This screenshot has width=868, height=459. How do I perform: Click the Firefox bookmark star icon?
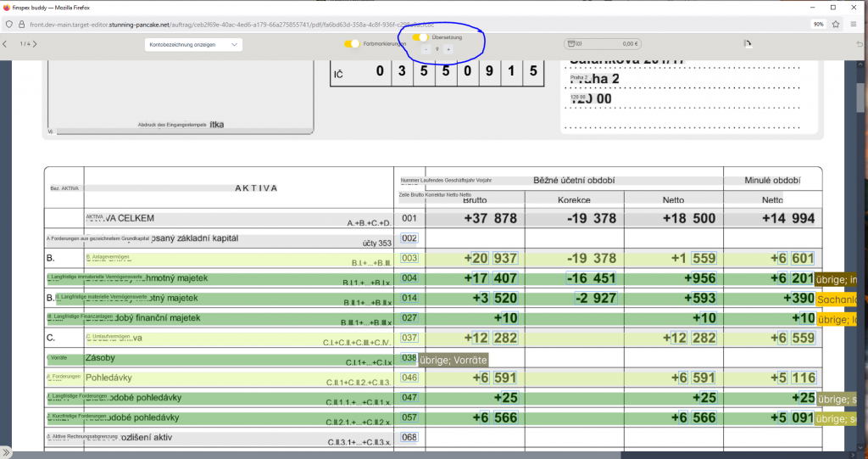point(837,25)
